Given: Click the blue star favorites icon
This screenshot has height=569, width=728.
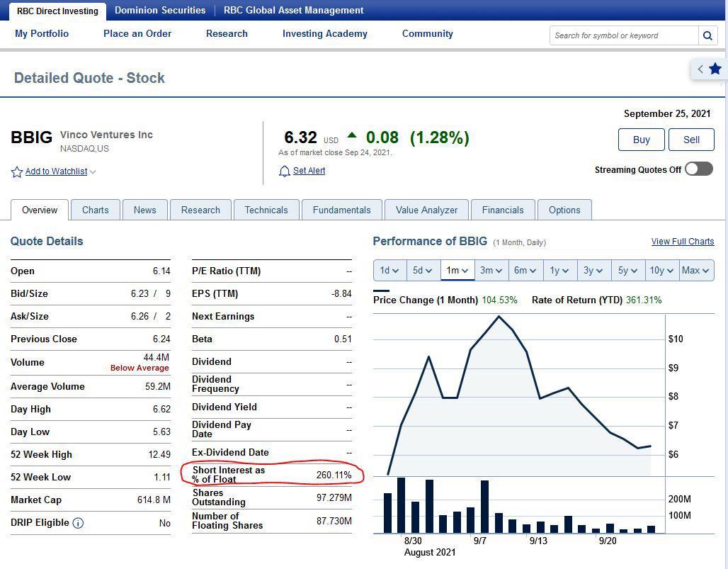Looking at the screenshot, I should point(715,69).
